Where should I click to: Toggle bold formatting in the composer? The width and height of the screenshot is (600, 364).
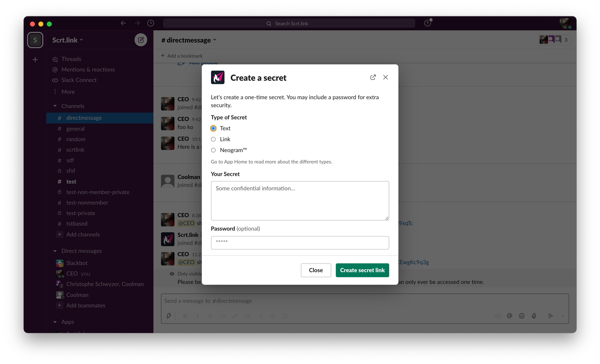(185, 316)
